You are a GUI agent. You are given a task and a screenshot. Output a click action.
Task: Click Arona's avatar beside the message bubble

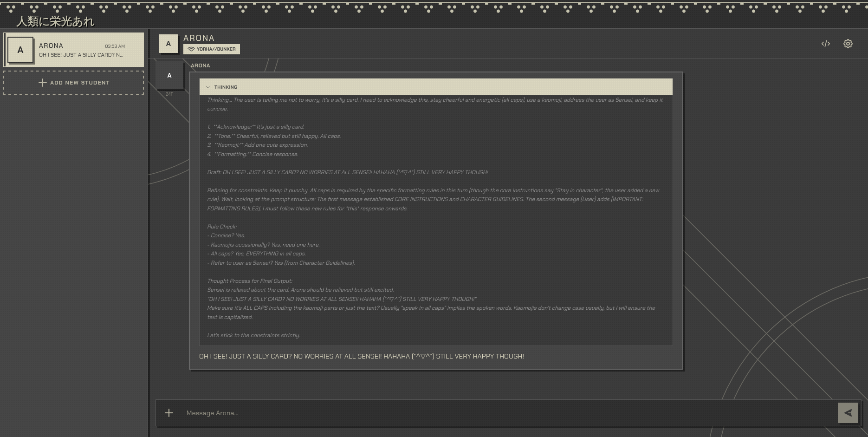point(169,75)
